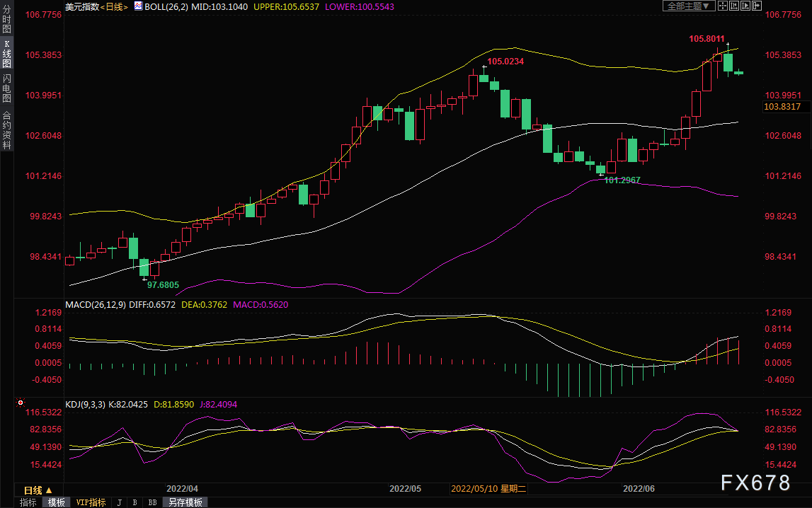Screen dimensions: 812x508
Task: Click the D:81.8590 value
Action: coord(174,405)
